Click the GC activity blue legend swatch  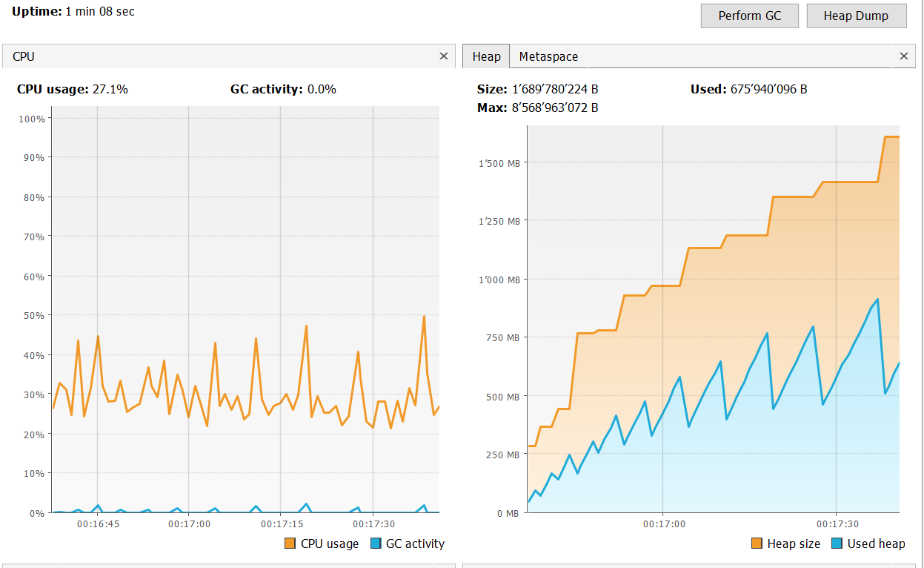[x=375, y=544]
